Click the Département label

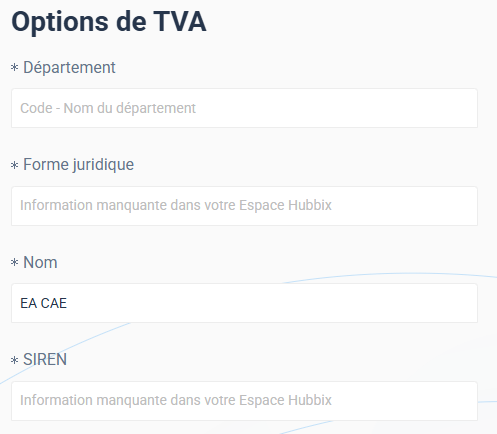click(69, 68)
